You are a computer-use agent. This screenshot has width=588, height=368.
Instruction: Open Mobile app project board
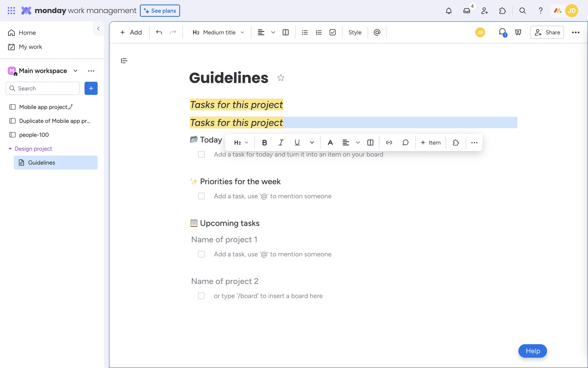(x=43, y=107)
